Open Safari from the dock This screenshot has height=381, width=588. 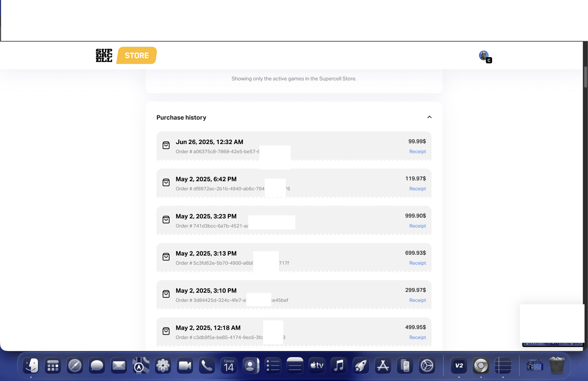pos(75,365)
